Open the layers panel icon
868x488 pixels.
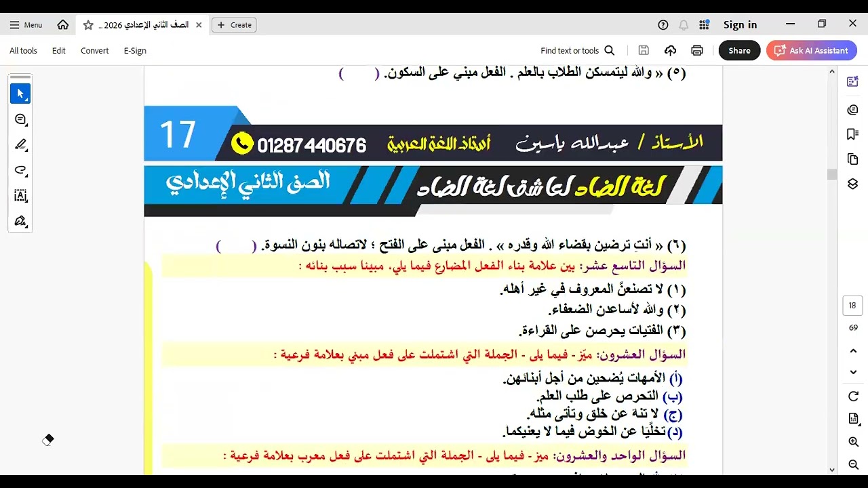coord(853,184)
